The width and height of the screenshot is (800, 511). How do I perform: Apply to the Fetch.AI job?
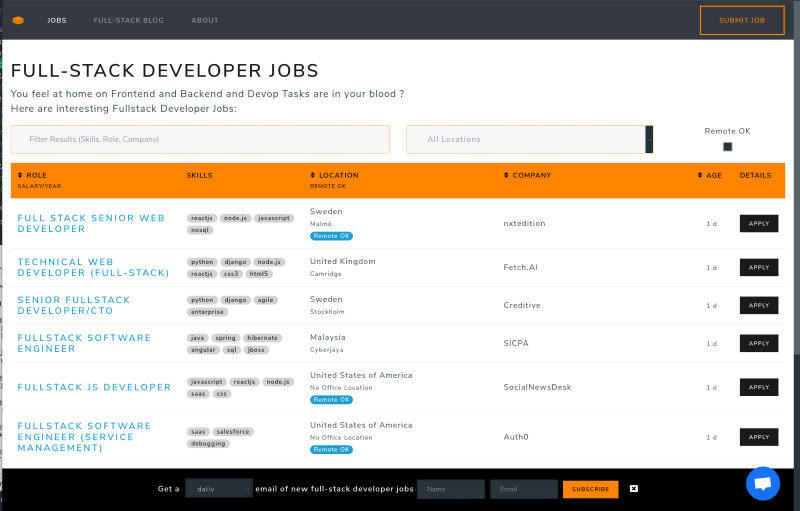pyautogui.click(x=759, y=267)
